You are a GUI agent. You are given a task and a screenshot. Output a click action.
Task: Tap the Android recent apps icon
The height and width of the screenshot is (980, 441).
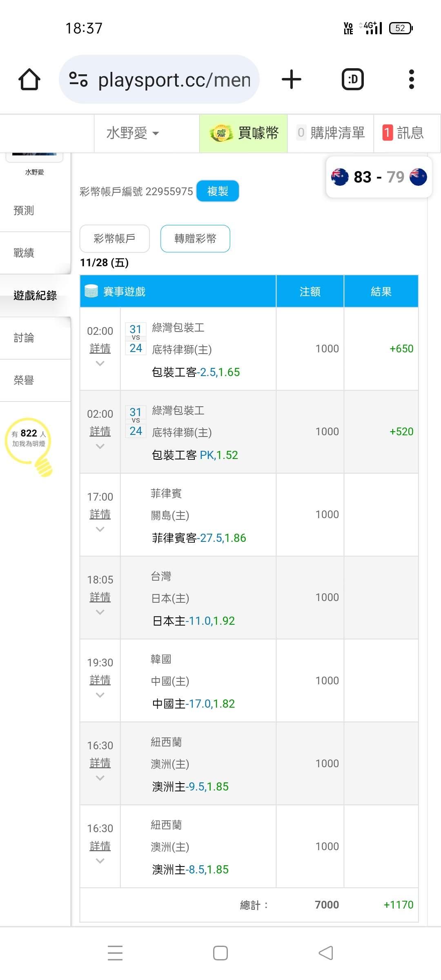pyautogui.click(x=115, y=953)
